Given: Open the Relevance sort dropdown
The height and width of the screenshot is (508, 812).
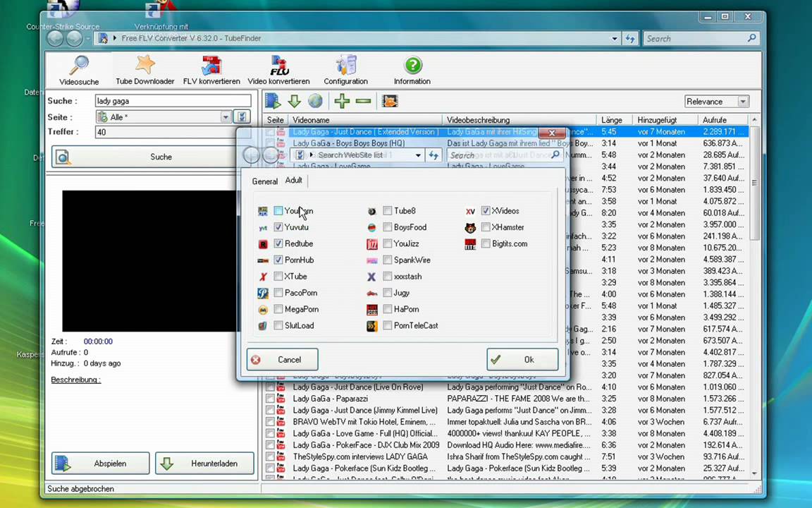Looking at the screenshot, I should tap(743, 102).
